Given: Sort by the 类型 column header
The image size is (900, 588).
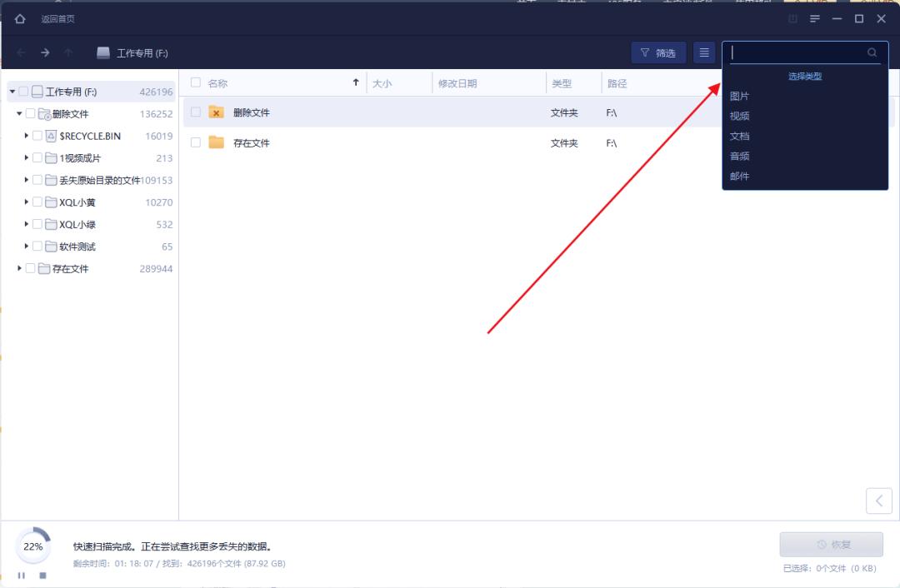Looking at the screenshot, I should 562,83.
